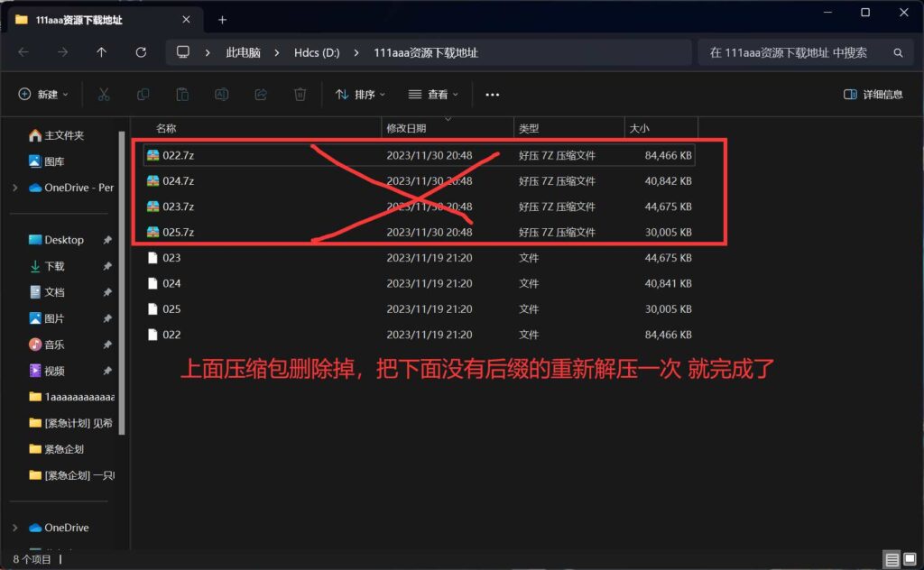Click the Delete trash can icon

click(x=300, y=94)
